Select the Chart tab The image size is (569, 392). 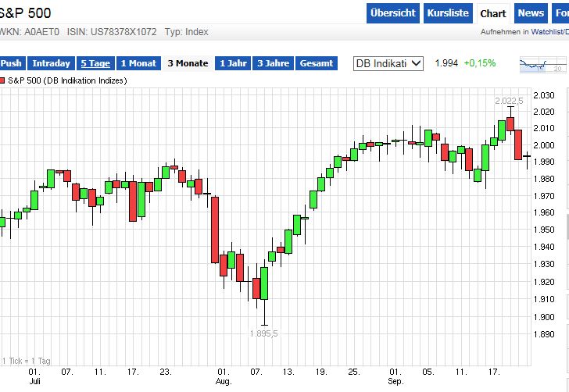[492, 14]
